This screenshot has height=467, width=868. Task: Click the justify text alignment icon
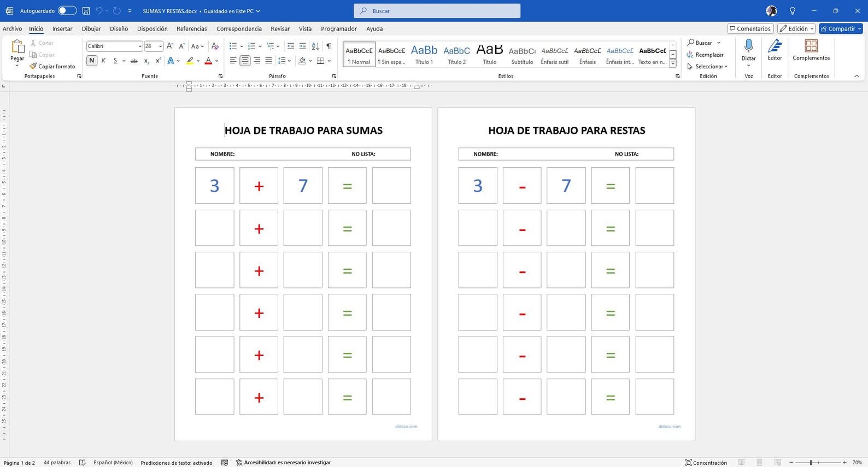pos(268,61)
